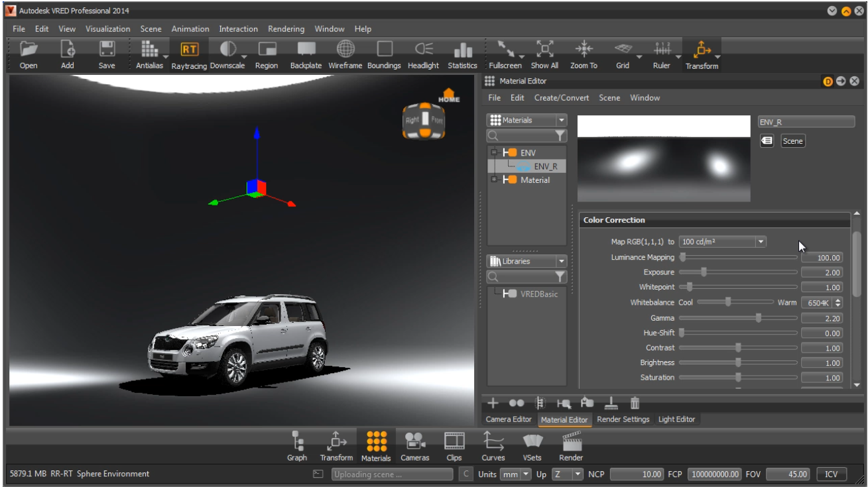Click the Ruler toolbar icon
The height and width of the screenshot is (487, 868).
[x=662, y=54]
